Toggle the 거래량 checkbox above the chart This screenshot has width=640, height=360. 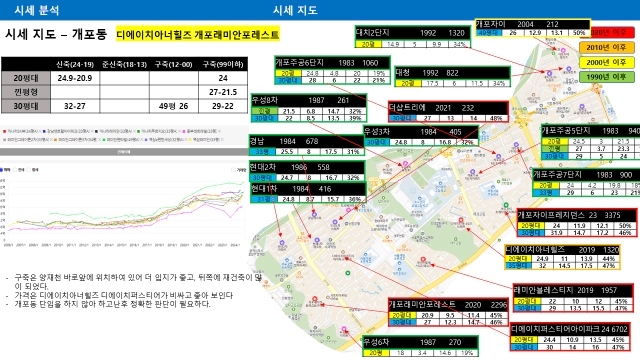click(233, 170)
